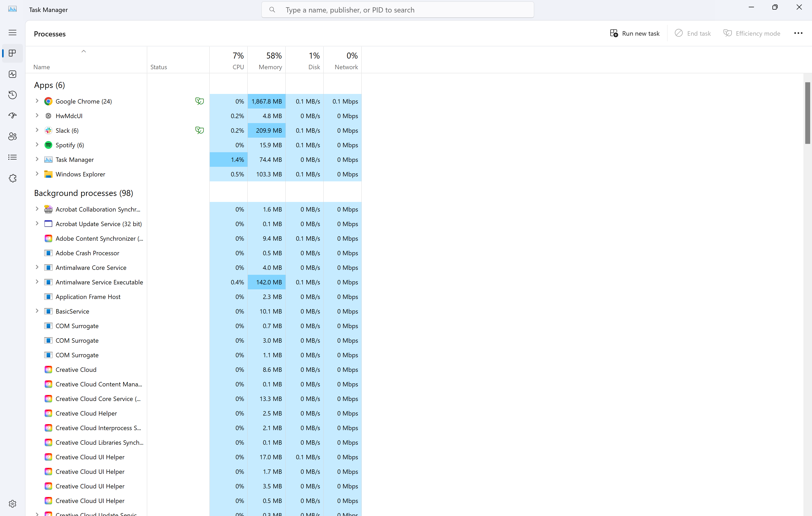
Task: Open the App history page
Action: 12,95
